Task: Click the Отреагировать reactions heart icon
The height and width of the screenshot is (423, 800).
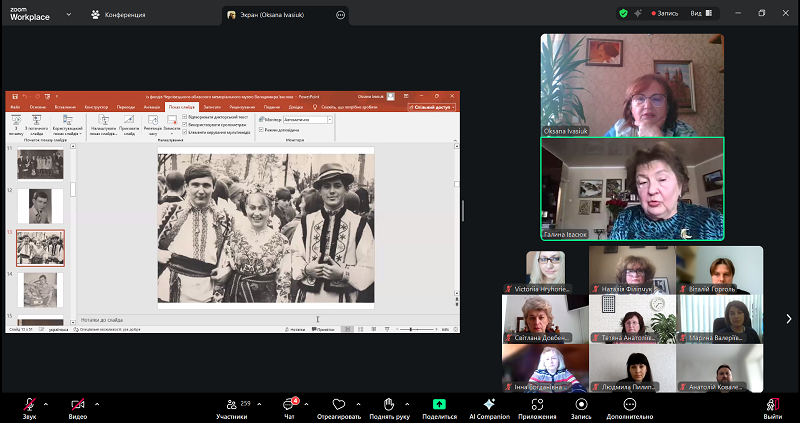Action: point(338,405)
